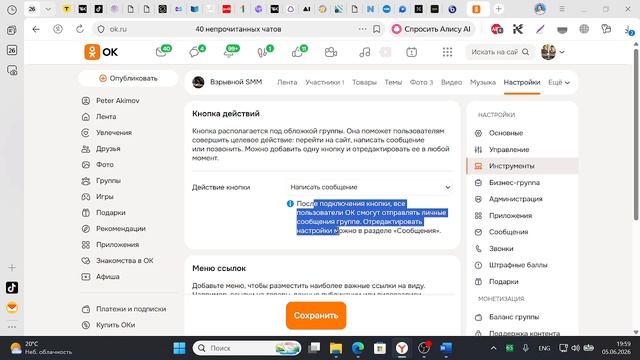
Task: Open Игры in left menu
Action: [104, 196]
